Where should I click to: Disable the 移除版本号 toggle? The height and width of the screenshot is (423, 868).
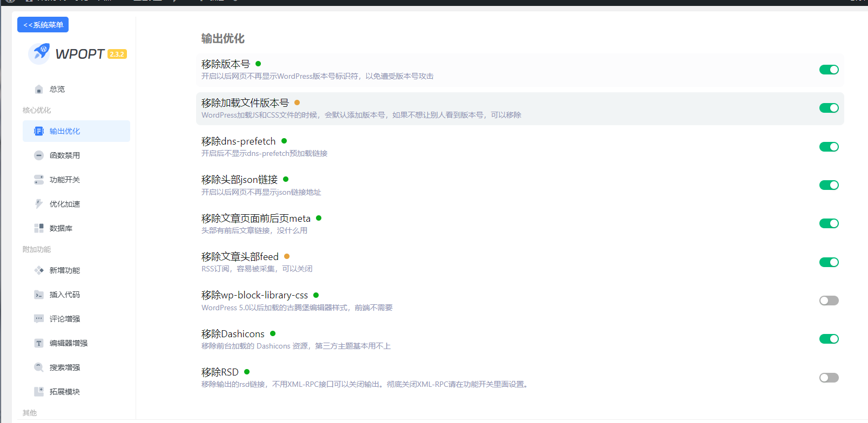pos(829,70)
